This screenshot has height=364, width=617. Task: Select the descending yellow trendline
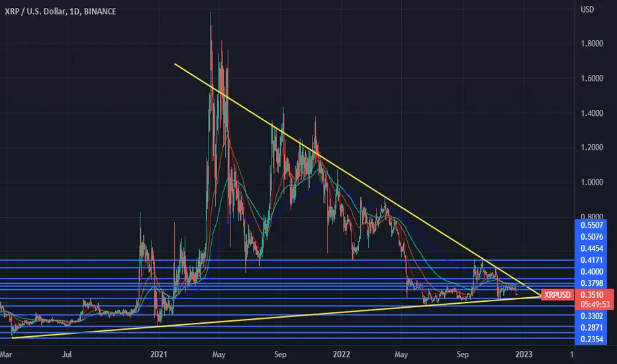coord(357,180)
